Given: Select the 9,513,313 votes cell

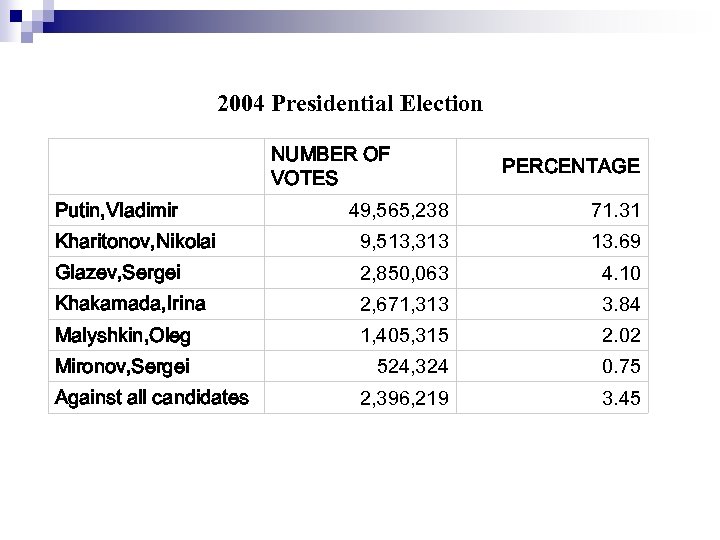Looking at the screenshot, I should pos(404,242).
